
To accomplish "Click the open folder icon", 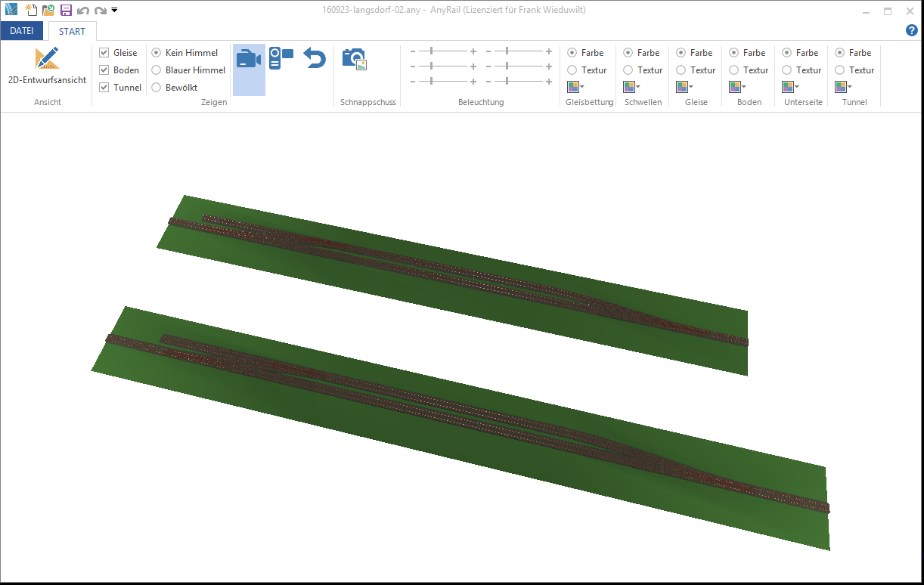I will pyautogui.click(x=48, y=11).
